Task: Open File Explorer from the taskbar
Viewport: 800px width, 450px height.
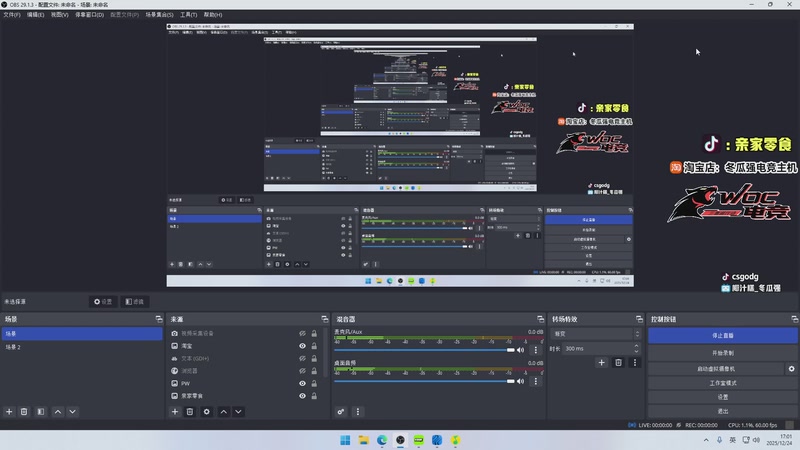Action: (x=364, y=440)
